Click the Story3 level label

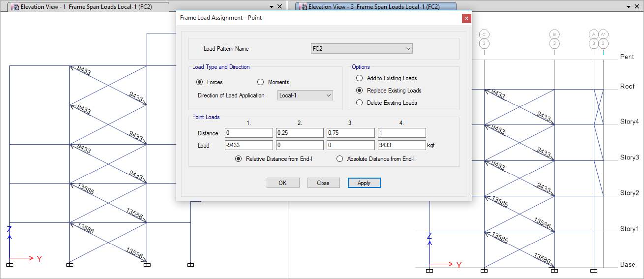click(x=629, y=157)
